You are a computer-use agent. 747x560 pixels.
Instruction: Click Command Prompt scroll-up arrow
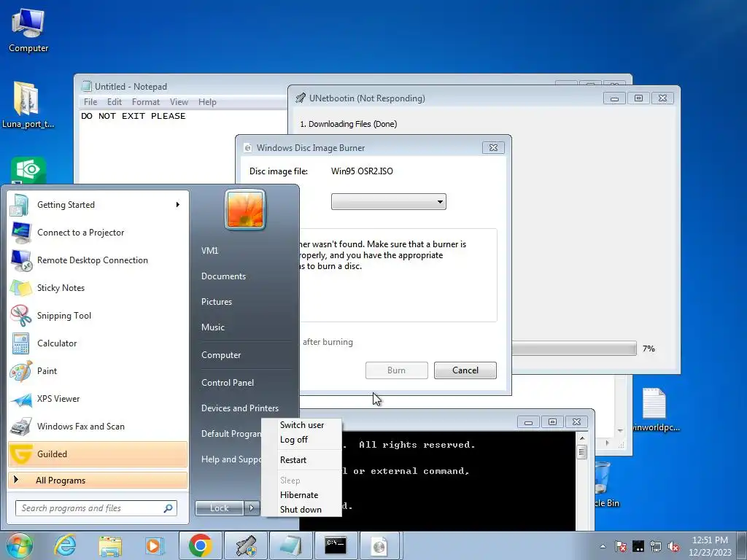click(x=581, y=437)
